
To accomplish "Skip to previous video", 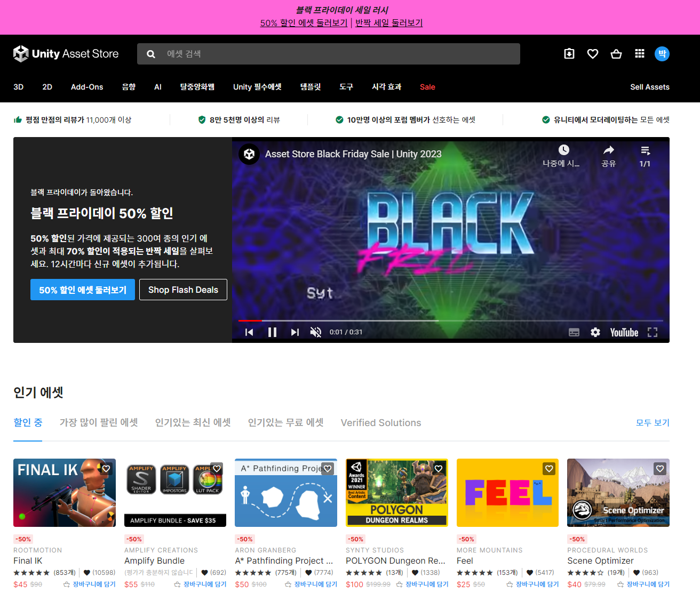I will (249, 332).
